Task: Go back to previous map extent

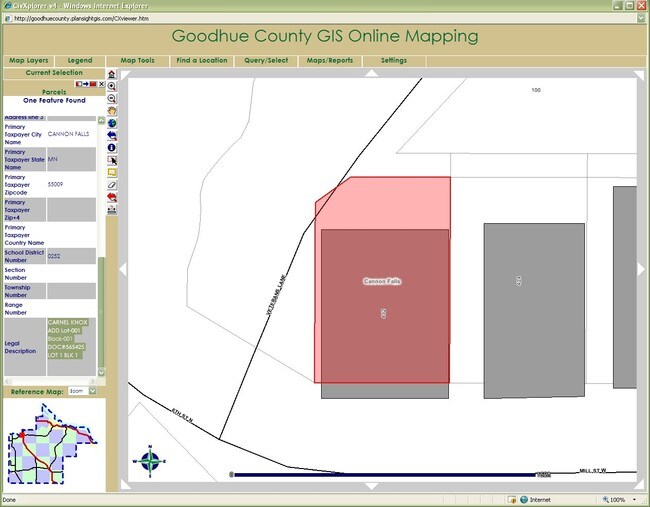Action: coord(112,135)
